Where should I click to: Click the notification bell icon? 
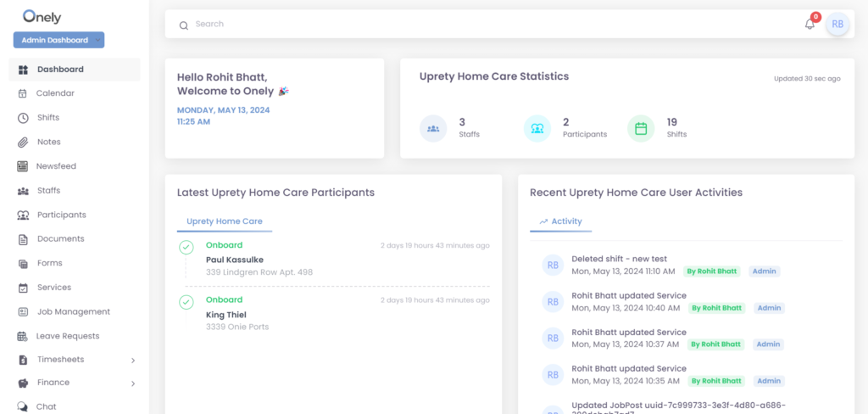pyautogui.click(x=810, y=25)
